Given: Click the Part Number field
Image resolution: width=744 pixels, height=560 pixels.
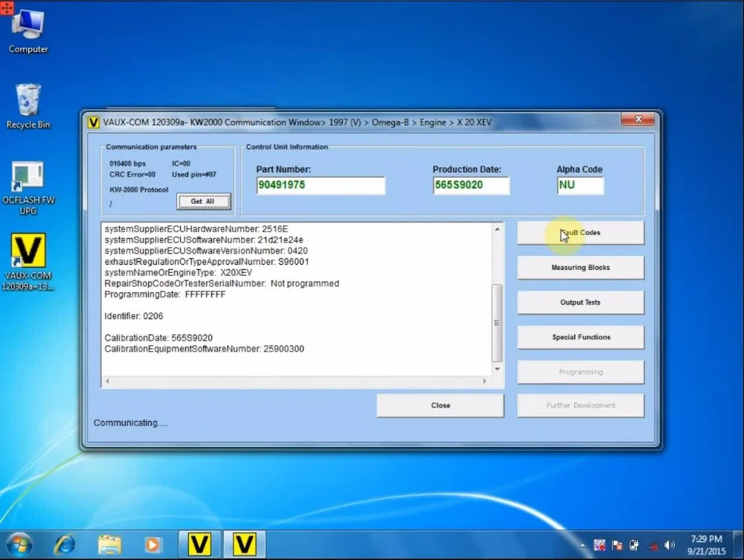Looking at the screenshot, I should tap(321, 185).
